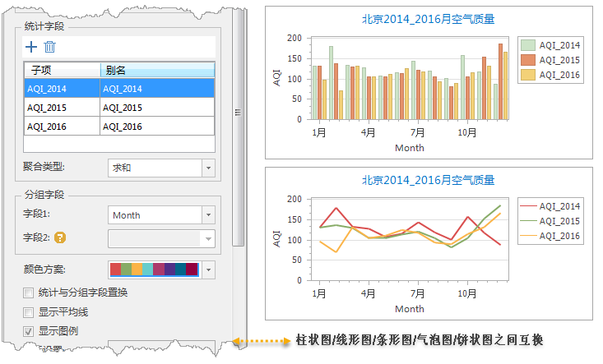Expand the 字段1 Month dropdown
Image resolution: width=603 pixels, height=364 pixels.
coord(208,215)
